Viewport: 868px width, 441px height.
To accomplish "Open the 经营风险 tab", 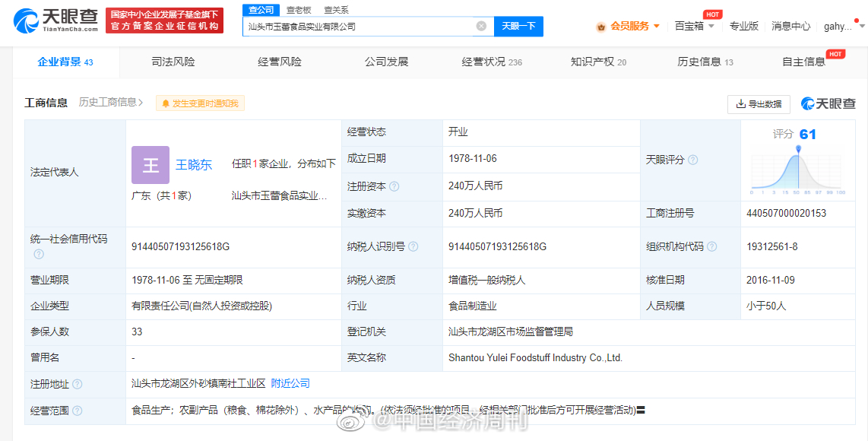I will (x=280, y=62).
